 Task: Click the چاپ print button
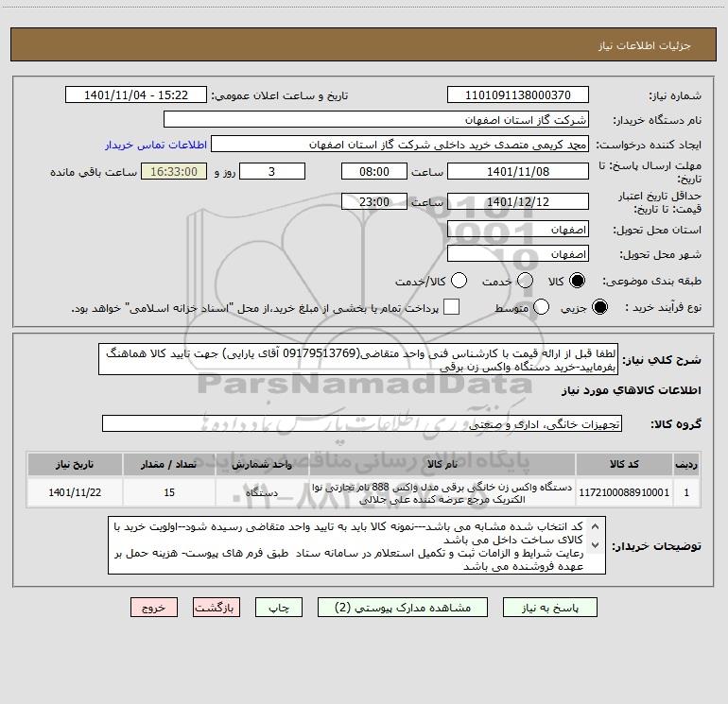click(x=279, y=608)
